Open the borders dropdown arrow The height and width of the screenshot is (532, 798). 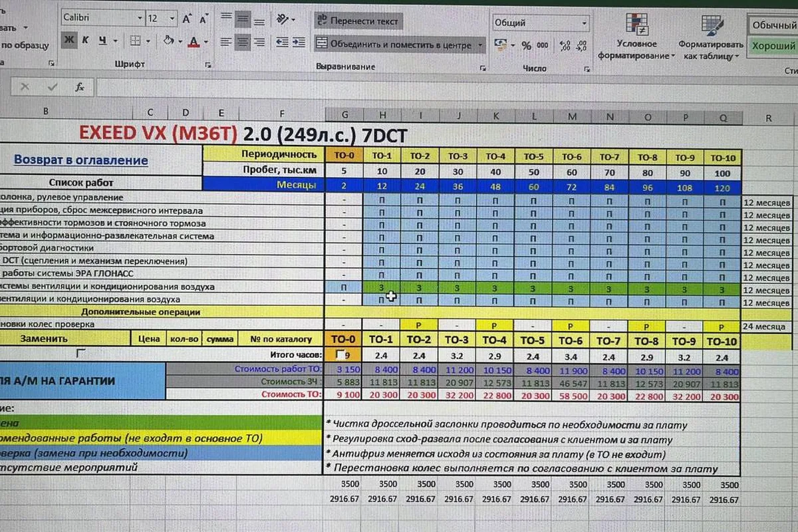(148, 41)
